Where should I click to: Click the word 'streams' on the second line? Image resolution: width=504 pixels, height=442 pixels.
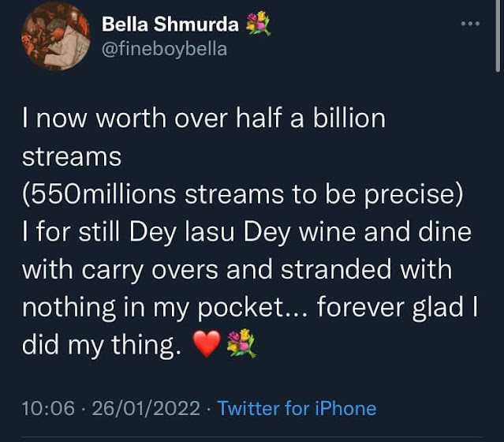72,156
